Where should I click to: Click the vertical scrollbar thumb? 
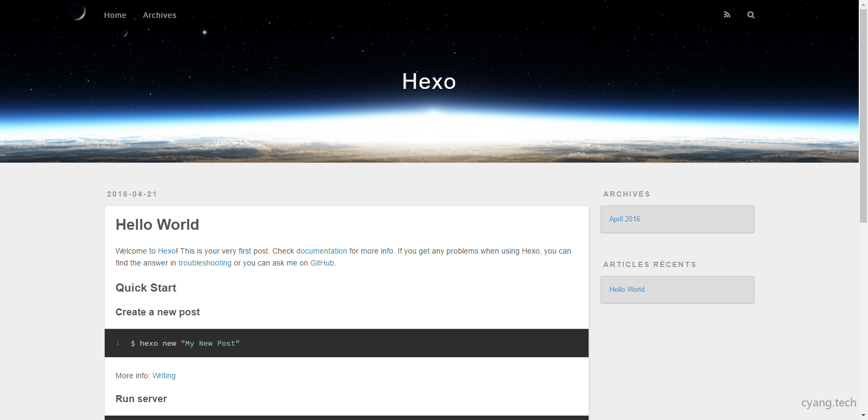[863, 115]
